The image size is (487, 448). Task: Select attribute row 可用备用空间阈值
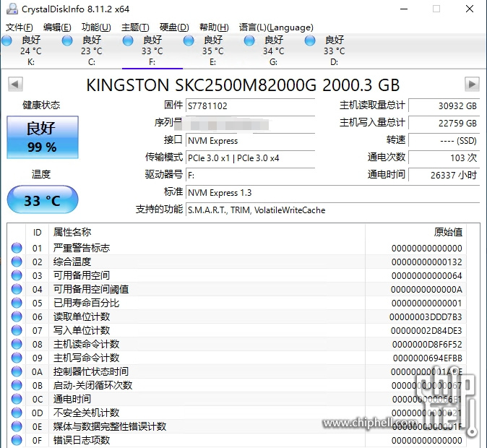tap(237, 289)
